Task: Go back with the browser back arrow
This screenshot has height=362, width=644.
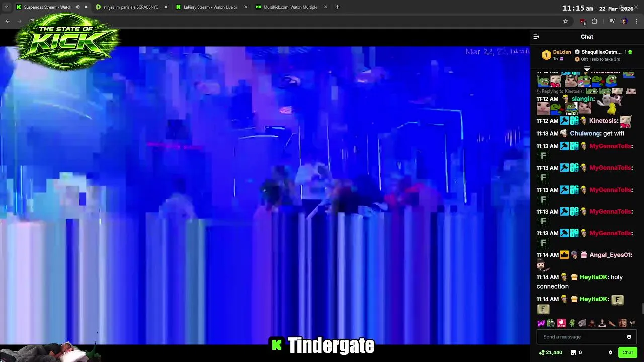Action: pyautogui.click(x=8, y=21)
